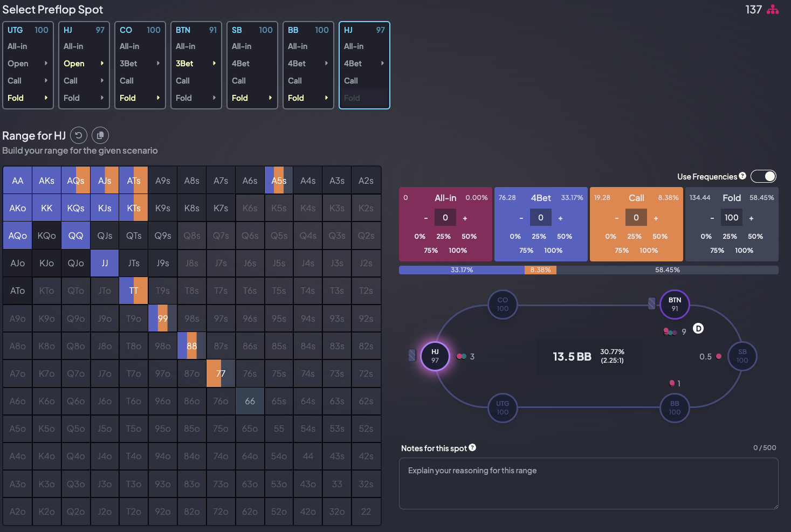
Task: Select the BTN seat on the table
Action: pyautogui.click(x=675, y=304)
